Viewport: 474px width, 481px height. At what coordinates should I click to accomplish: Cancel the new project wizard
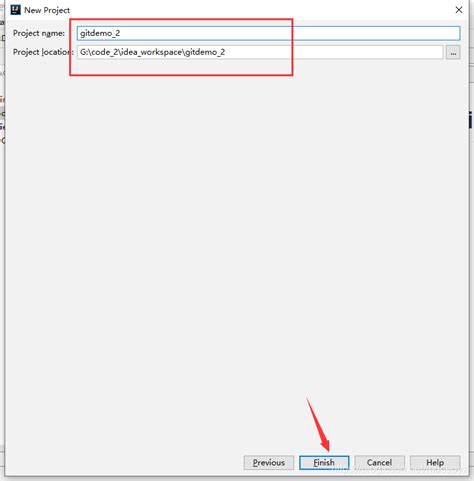(x=379, y=463)
